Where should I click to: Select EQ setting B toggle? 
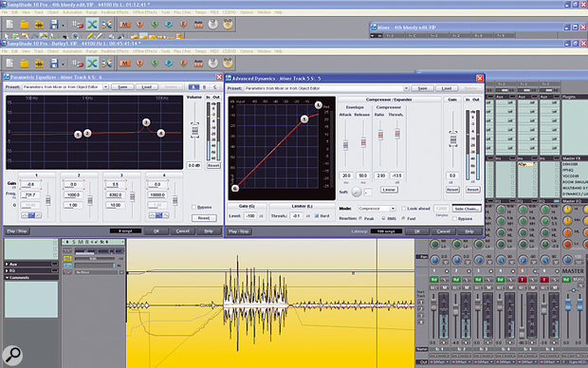point(204,87)
